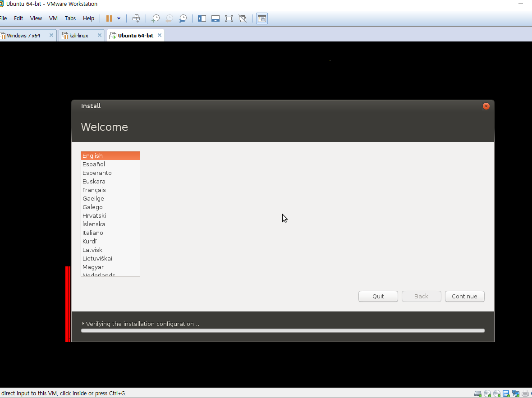Switch to the kali-linux tab

point(79,36)
